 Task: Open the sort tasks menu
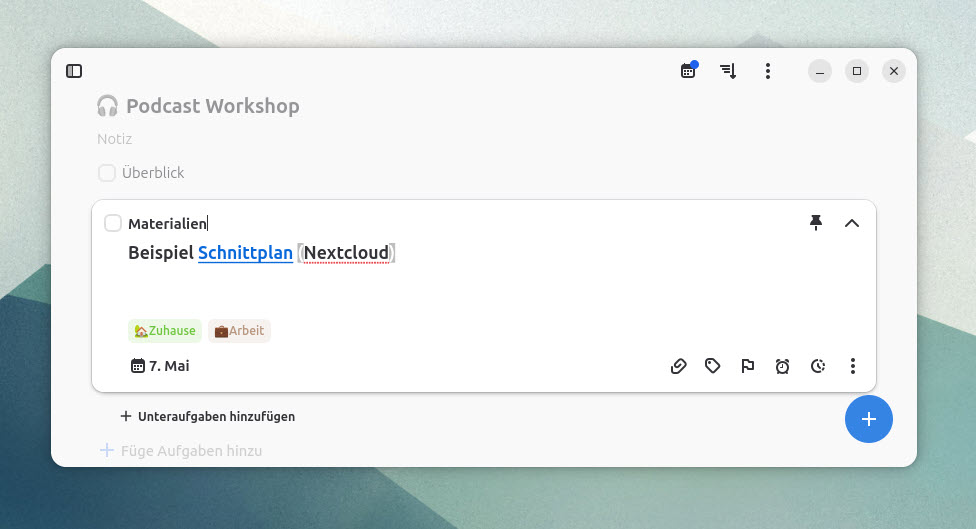[x=728, y=71]
